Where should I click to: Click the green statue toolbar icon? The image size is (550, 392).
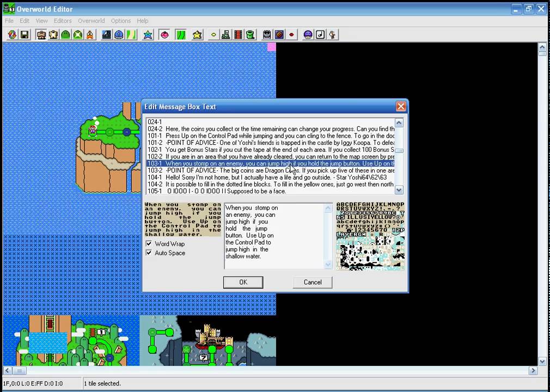pyautogui.click(x=226, y=35)
